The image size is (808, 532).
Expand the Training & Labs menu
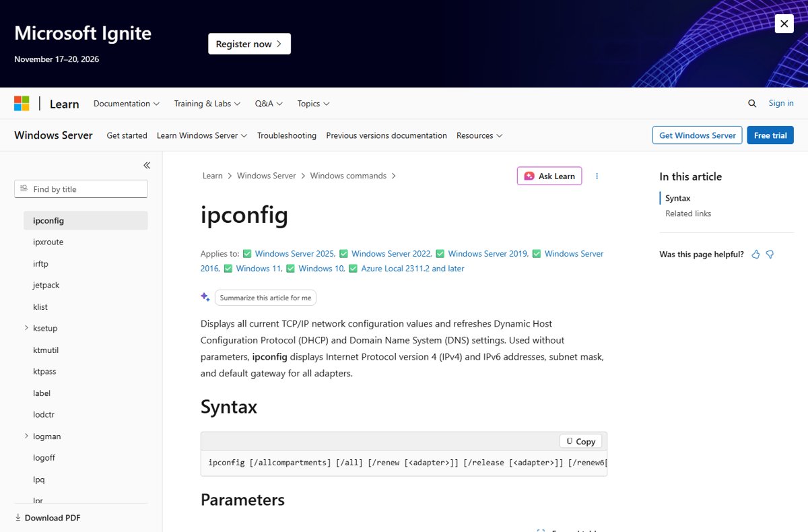[207, 104]
